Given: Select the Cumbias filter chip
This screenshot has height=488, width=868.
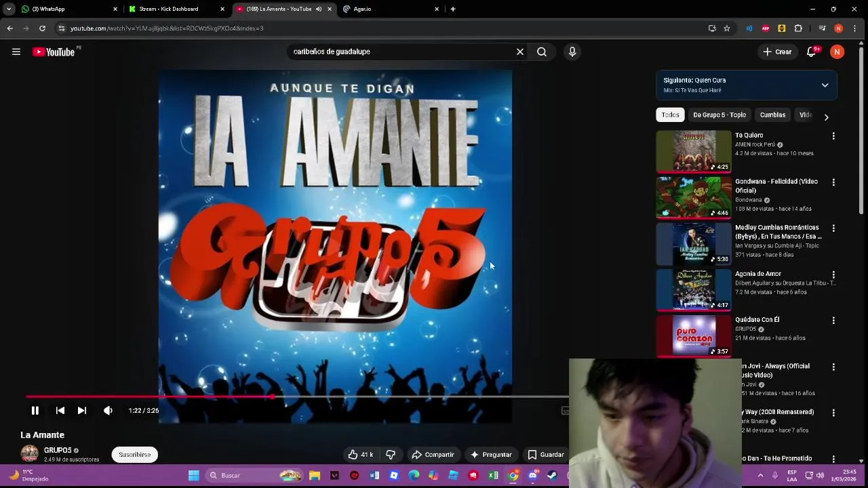Looking at the screenshot, I should coord(772,115).
